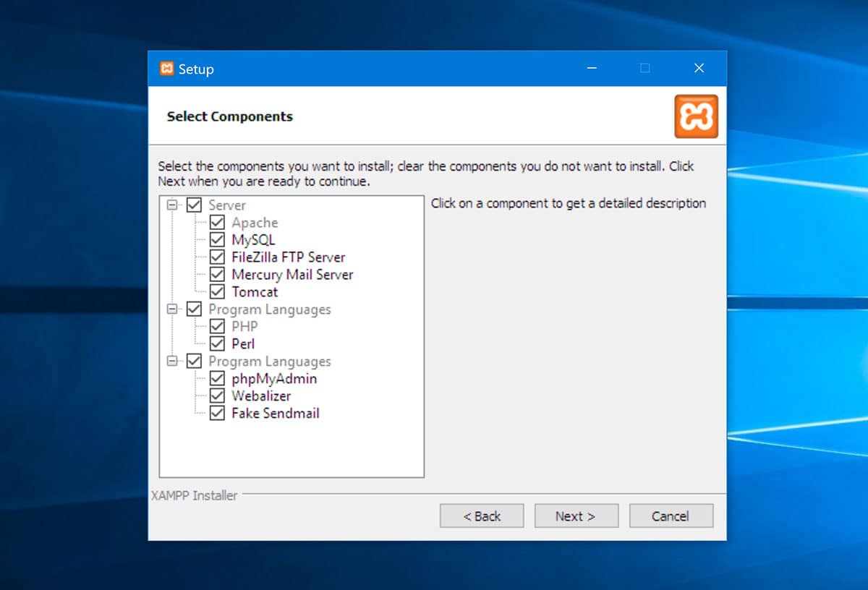Minimize the Setup window
The image size is (868, 590).
pyautogui.click(x=592, y=69)
